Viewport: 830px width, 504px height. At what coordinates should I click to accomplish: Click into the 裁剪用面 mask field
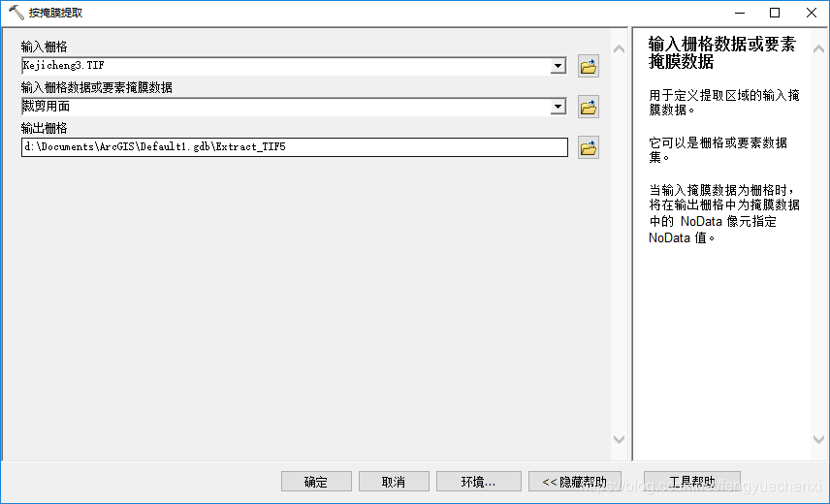[286, 107]
